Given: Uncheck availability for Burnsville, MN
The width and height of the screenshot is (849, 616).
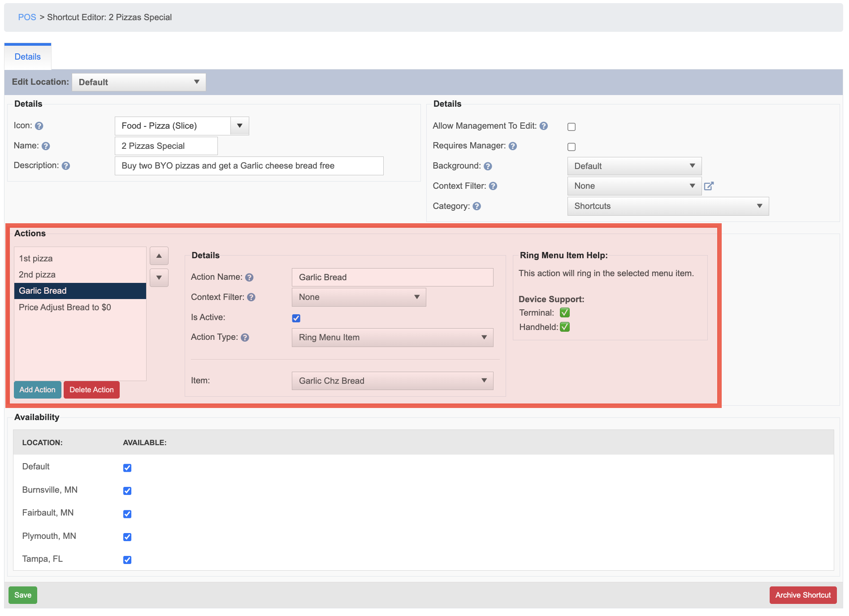Looking at the screenshot, I should [x=127, y=490].
